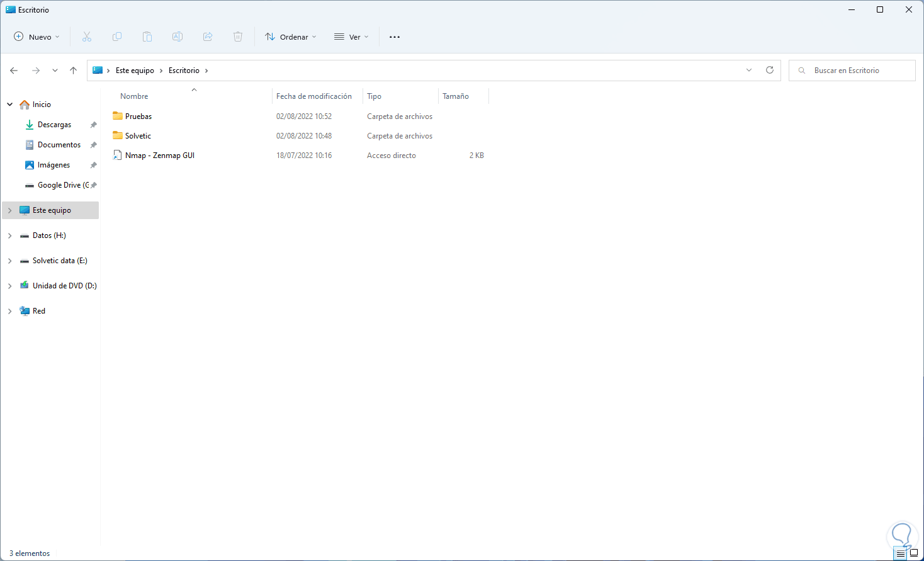Go back with the left arrow
This screenshot has width=924, height=561.
tap(14, 71)
